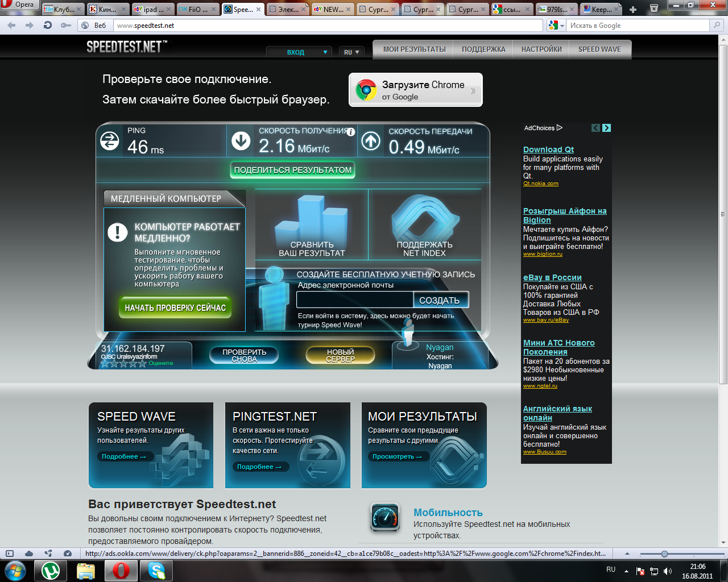The width and height of the screenshot is (728, 582).
Task: Open МОИ РЕЗУЛЬТАТЫ navigation tab
Action: click(x=414, y=49)
